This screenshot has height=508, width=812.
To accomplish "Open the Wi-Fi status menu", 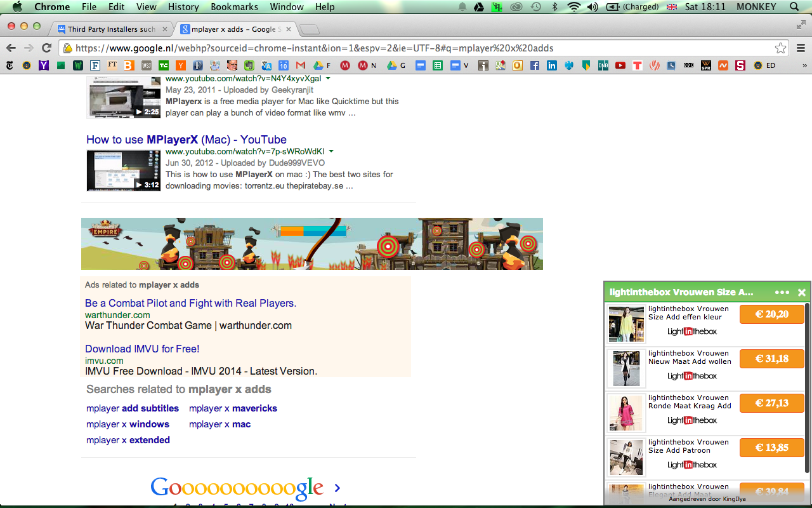I will [x=574, y=7].
